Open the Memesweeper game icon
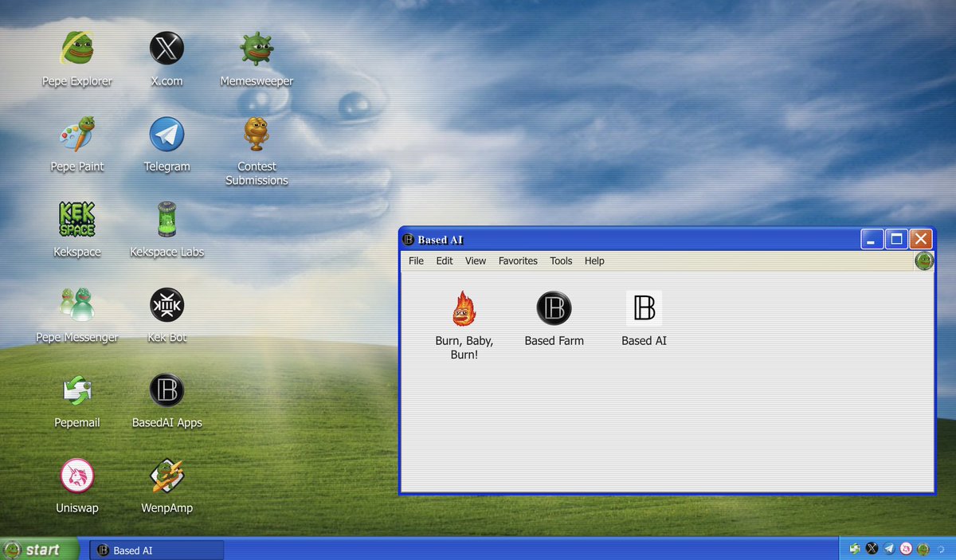Screen dimensions: 956x560 pos(257,49)
